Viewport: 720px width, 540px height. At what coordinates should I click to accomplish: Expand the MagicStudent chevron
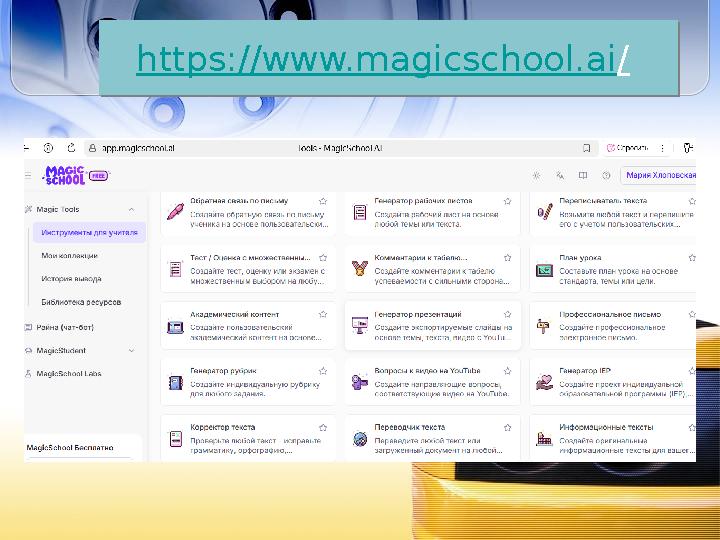coord(131,350)
